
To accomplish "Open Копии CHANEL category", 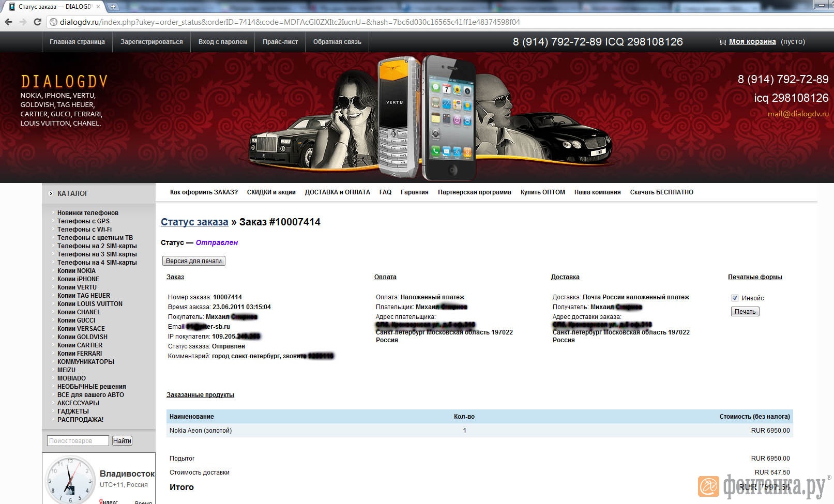I will (79, 312).
